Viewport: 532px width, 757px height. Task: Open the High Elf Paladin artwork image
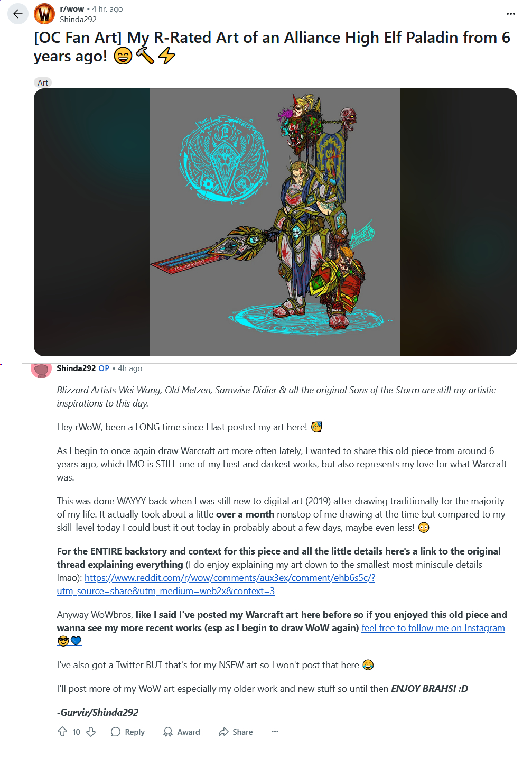tap(275, 222)
